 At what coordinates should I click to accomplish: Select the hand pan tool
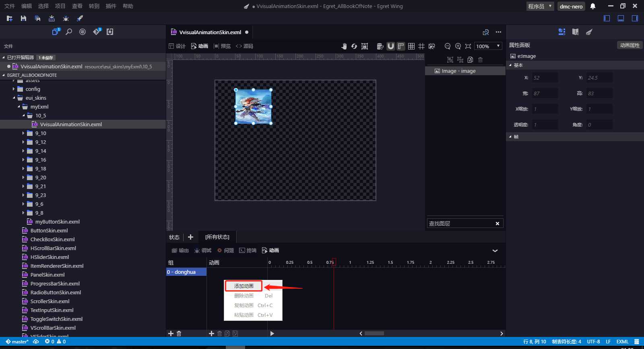point(344,46)
